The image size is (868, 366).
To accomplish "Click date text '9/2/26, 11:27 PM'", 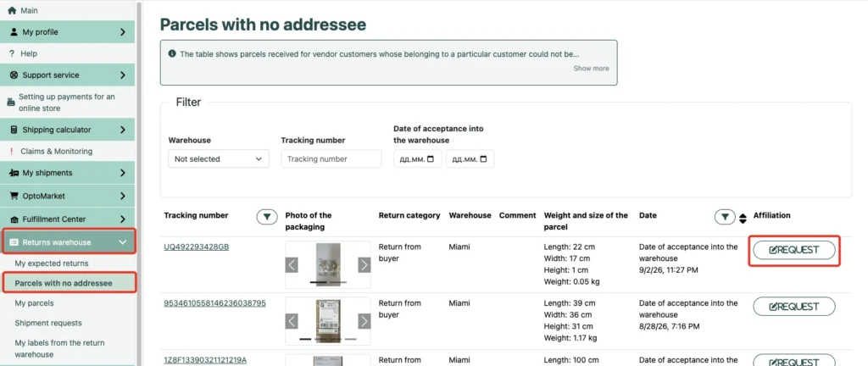I will pos(670,269).
